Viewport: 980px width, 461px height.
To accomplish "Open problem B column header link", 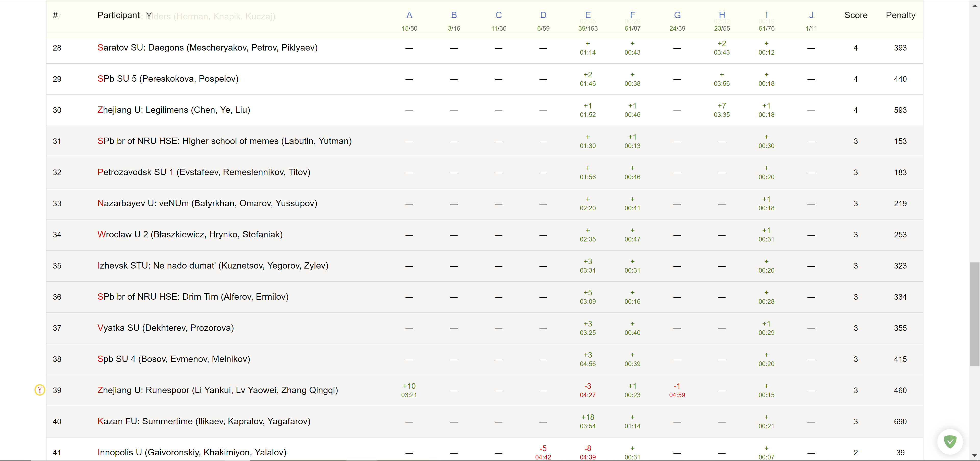I will click(454, 15).
